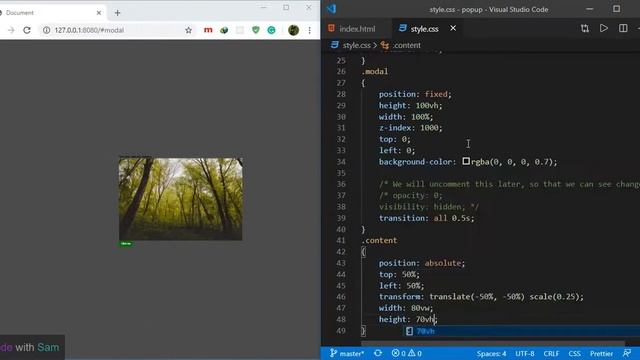Click .content in the breadcrumb
Image resolution: width=640 pixels, height=360 pixels.
[406, 45]
